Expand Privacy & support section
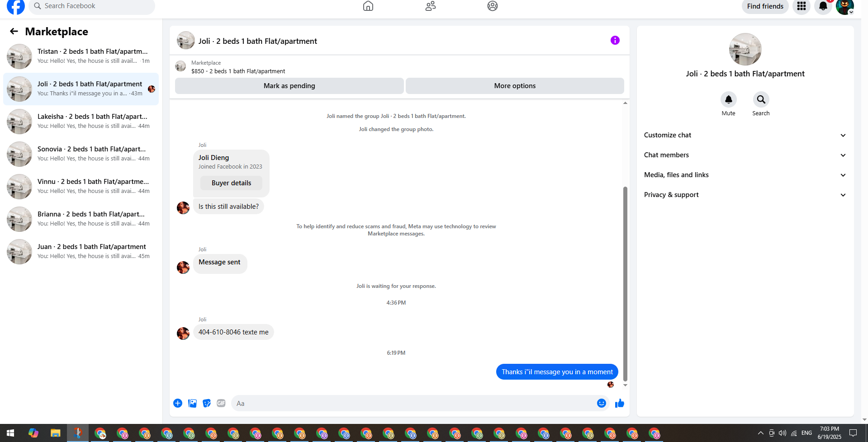 pos(745,195)
